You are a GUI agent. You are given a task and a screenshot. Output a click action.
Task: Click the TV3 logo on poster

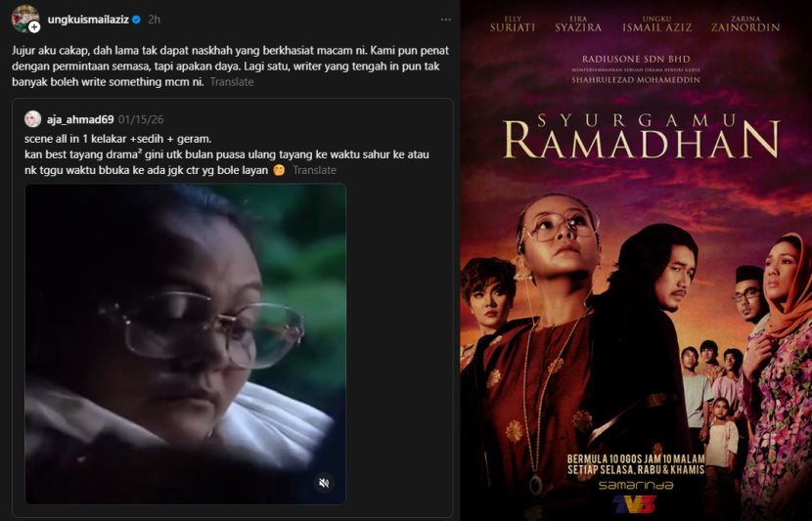pos(635,504)
